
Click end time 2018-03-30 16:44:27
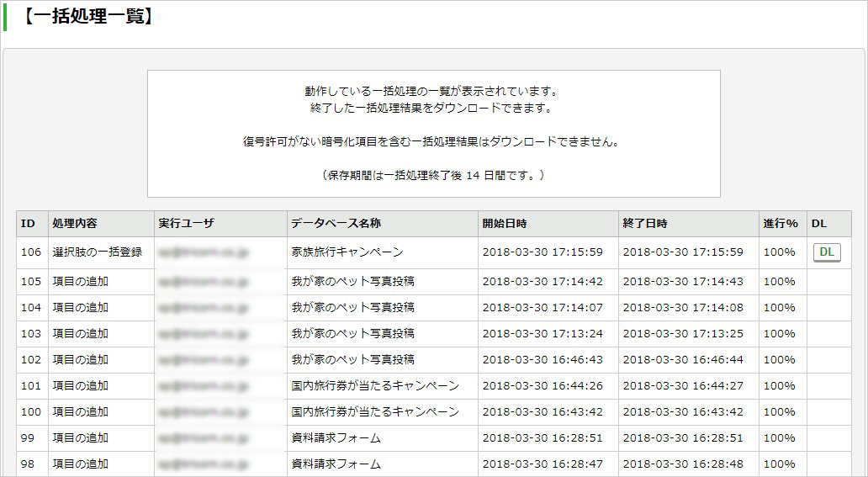point(683,385)
